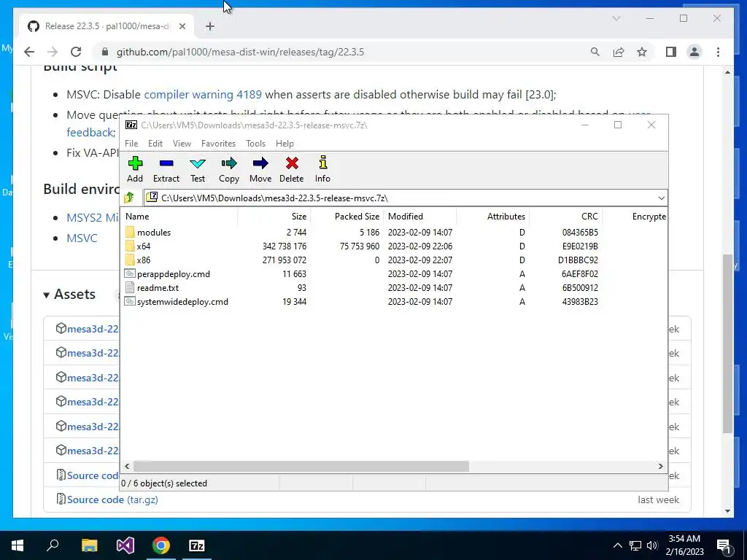Open the Favorites menu
The height and width of the screenshot is (560, 747).
tap(218, 144)
